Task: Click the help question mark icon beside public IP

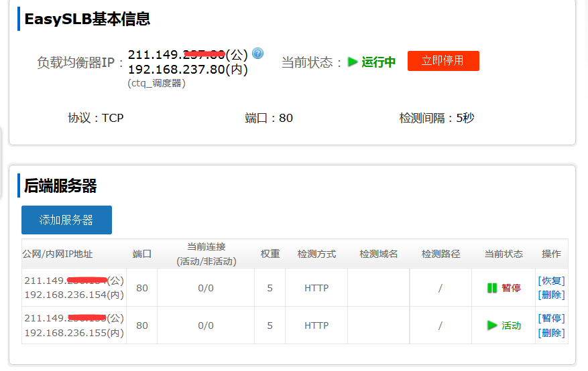Action: [257, 54]
